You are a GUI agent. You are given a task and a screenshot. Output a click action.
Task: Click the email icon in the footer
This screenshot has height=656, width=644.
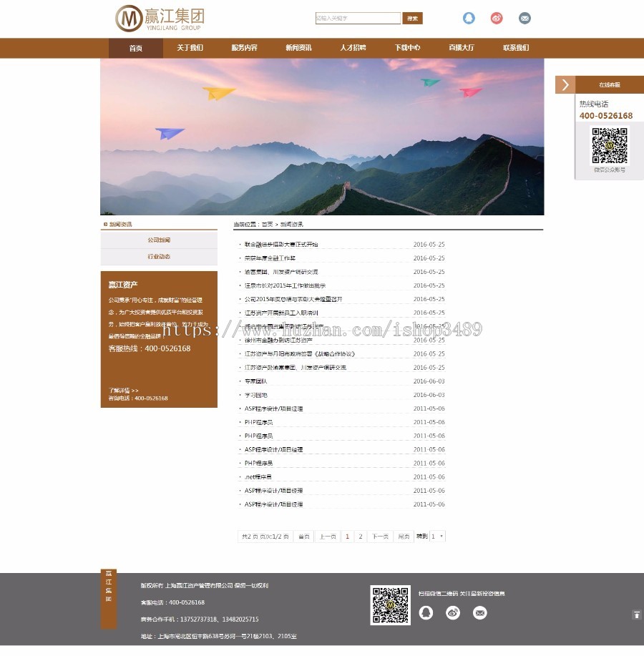pyautogui.click(x=480, y=613)
